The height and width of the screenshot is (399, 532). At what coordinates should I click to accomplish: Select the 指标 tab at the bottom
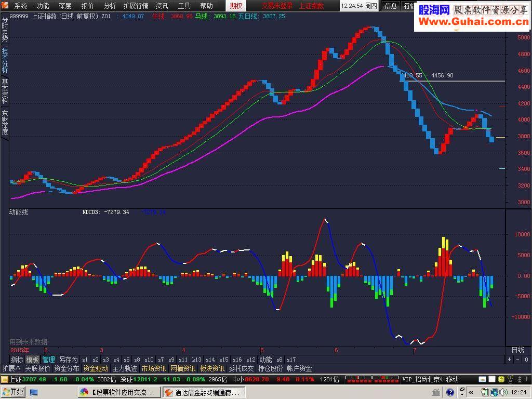coord(17,360)
